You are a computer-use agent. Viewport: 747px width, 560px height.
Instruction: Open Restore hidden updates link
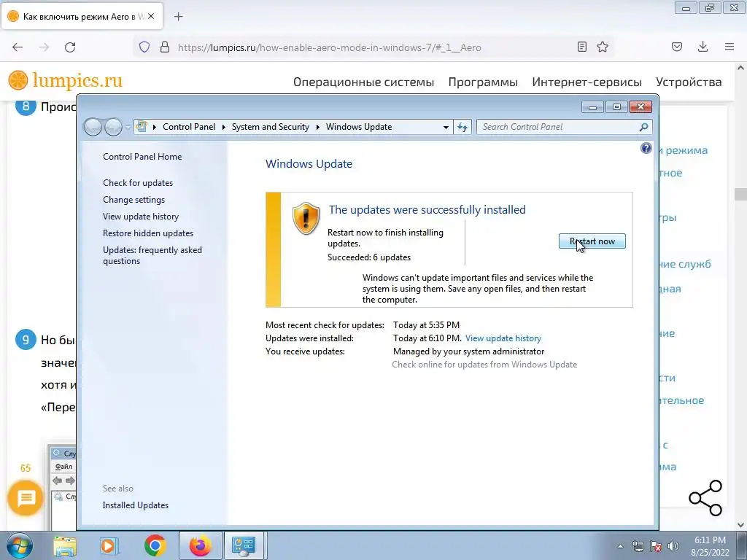(148, 233)
